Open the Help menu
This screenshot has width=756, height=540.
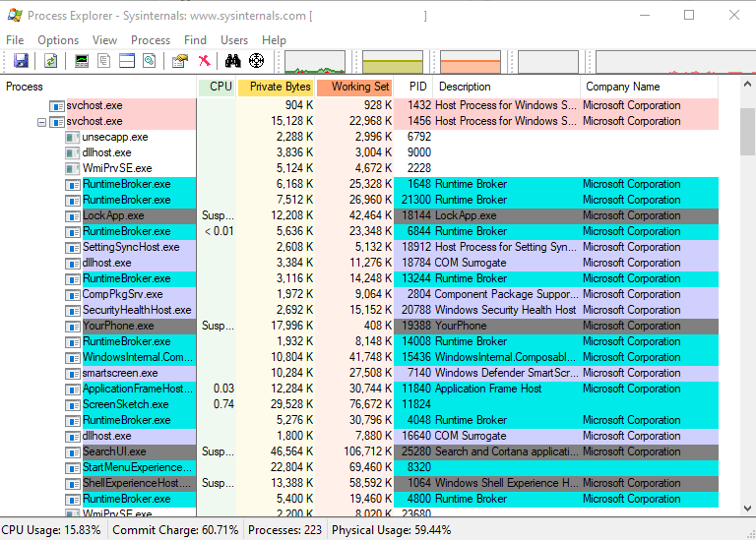click(x=274, y=40)
